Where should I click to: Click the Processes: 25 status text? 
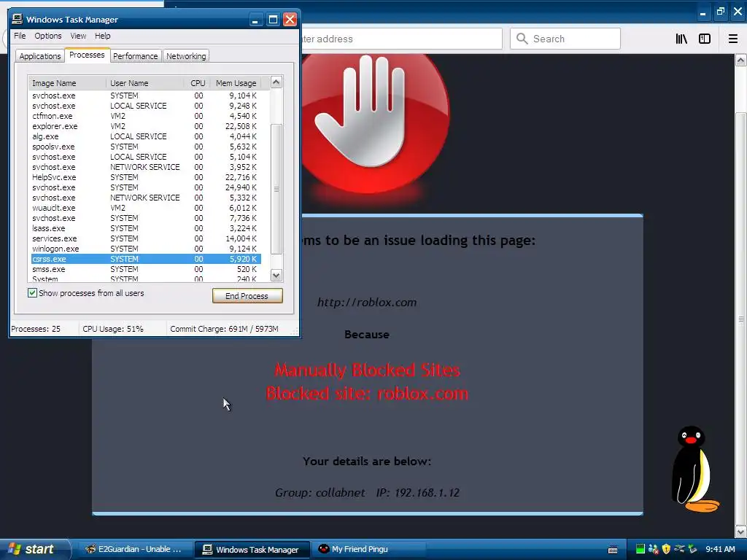click(x=36, y=329)
